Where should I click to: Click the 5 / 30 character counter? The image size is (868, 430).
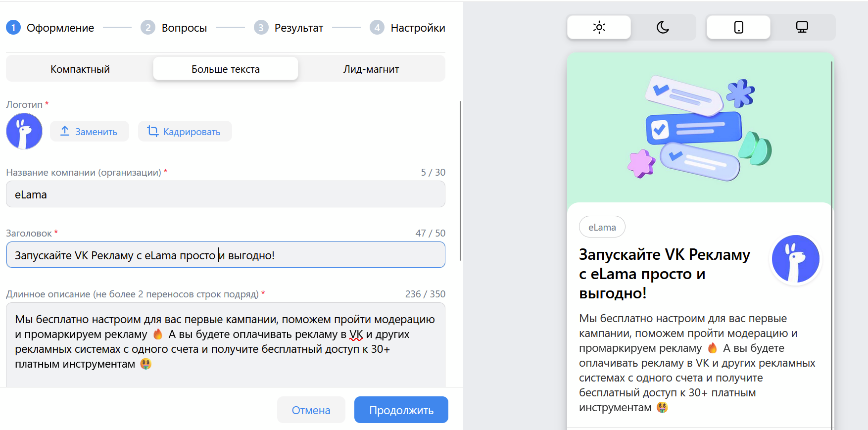pyautogui.click(x=433, y=172)
